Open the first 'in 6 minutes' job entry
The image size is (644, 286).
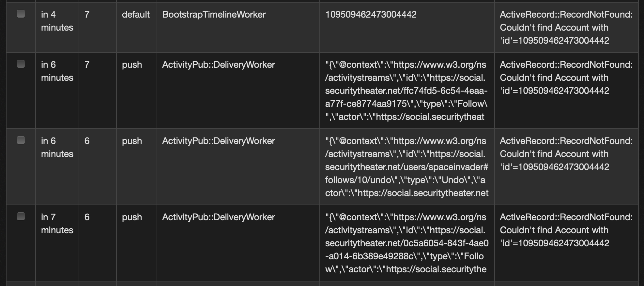tap(57, 71)
